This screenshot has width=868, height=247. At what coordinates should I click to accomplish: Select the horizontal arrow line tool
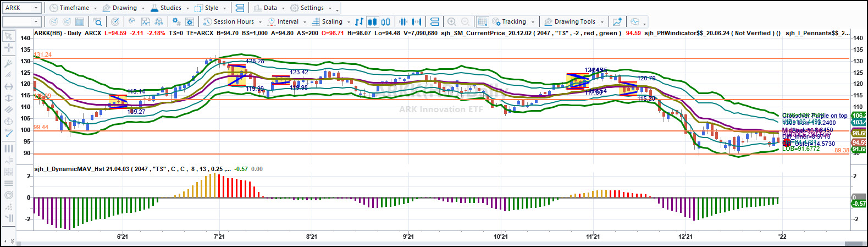click(8, 86)
